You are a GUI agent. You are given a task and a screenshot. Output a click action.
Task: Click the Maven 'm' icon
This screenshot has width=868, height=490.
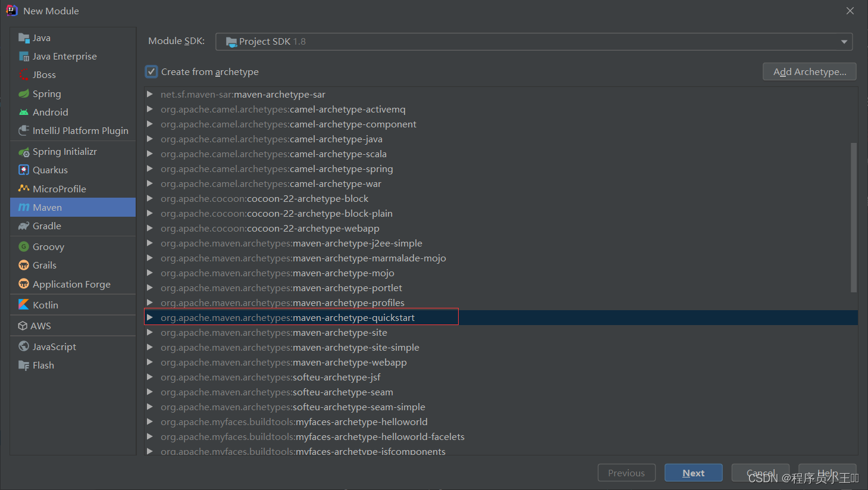pyautogui.click(x=24, y=208)
